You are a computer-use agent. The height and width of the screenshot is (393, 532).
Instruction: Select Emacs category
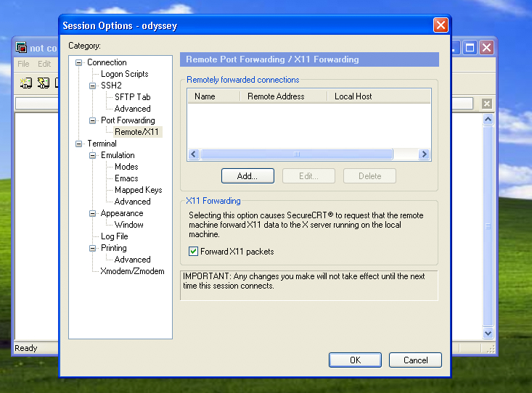pos(126,178)
